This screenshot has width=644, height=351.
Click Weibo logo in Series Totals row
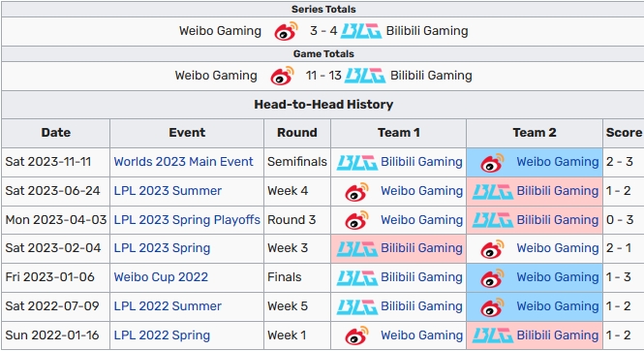[x=286, y=31]
